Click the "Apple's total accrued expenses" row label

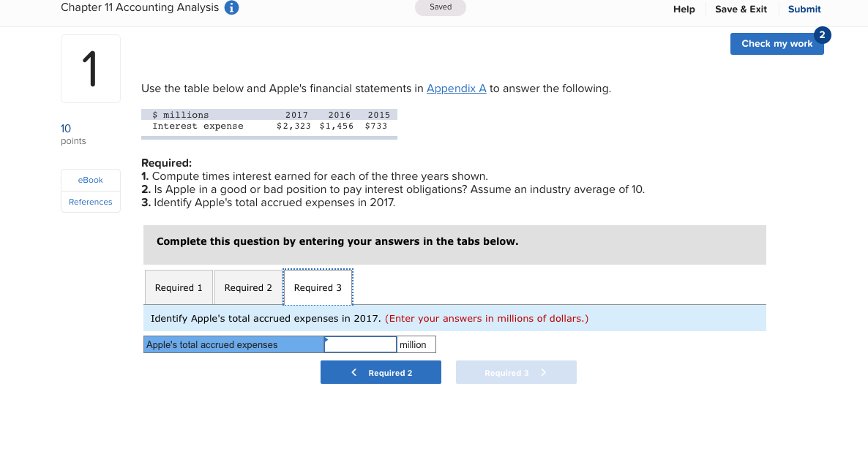pyautogui.click(x=233, y=344)
